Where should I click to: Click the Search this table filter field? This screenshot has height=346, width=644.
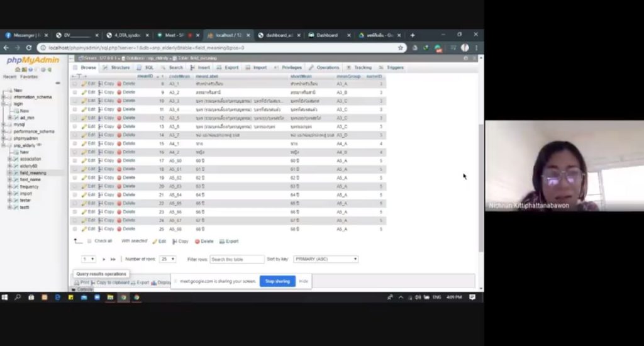coord(236,259)
